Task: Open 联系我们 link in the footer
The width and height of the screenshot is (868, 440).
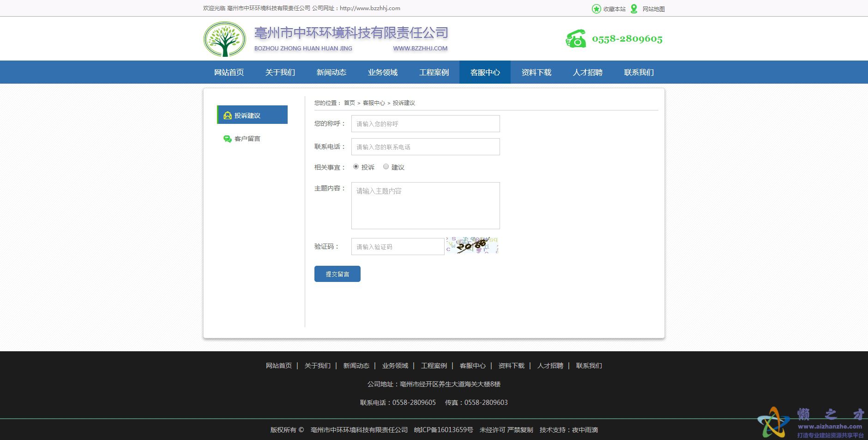Action: (x=589, y=366)
